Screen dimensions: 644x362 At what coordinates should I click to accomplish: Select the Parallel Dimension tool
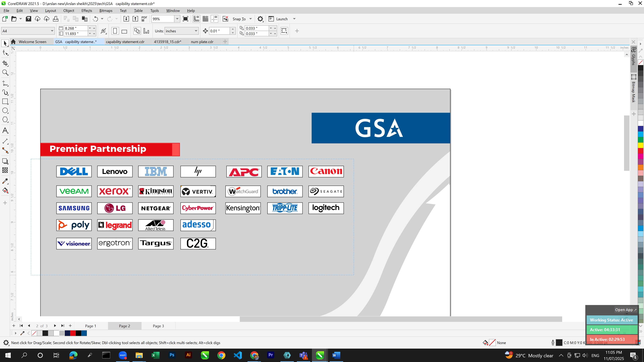[x=5, y=141]
